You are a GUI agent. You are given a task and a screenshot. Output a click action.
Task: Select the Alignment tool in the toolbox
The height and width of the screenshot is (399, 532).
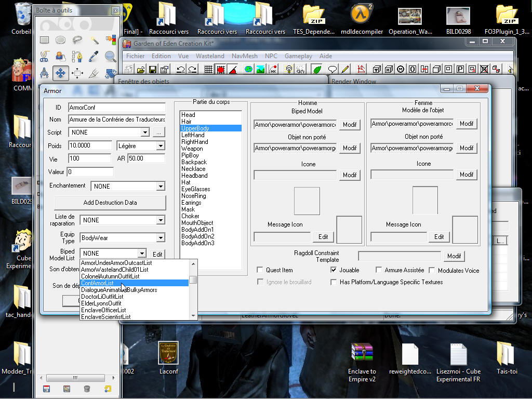77,73
